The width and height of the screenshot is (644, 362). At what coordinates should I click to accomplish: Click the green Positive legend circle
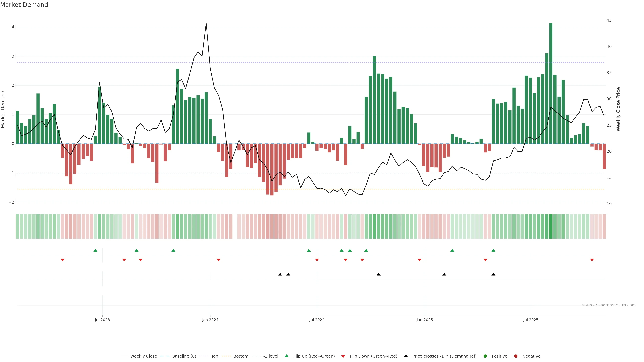[485, 356]
